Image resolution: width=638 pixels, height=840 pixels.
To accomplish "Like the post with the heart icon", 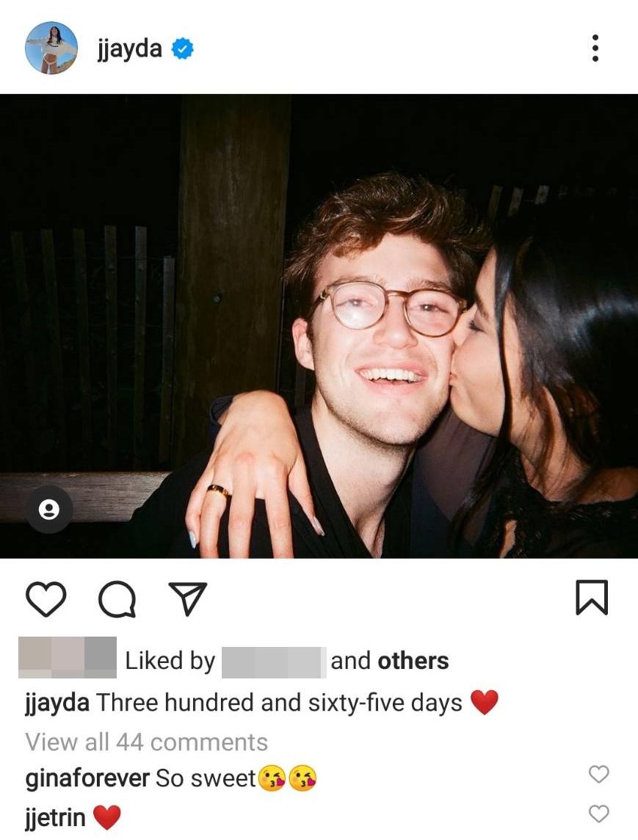I will point(46,598).
